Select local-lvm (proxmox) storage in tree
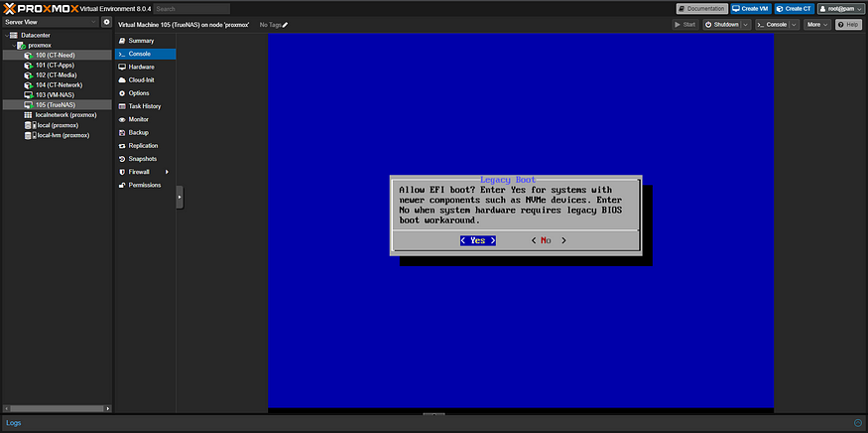The width and height of the screenshot is (868, 433). point(57,135)
